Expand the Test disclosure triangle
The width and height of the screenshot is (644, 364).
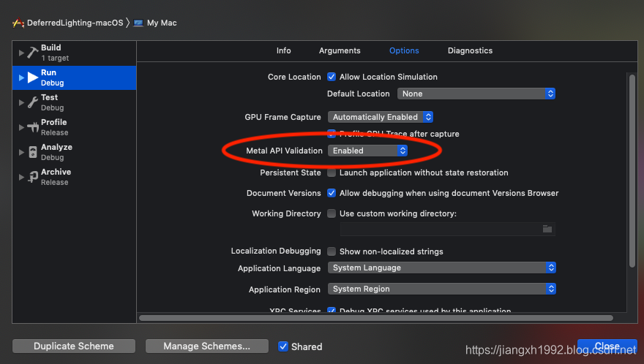tap(21, 102)
